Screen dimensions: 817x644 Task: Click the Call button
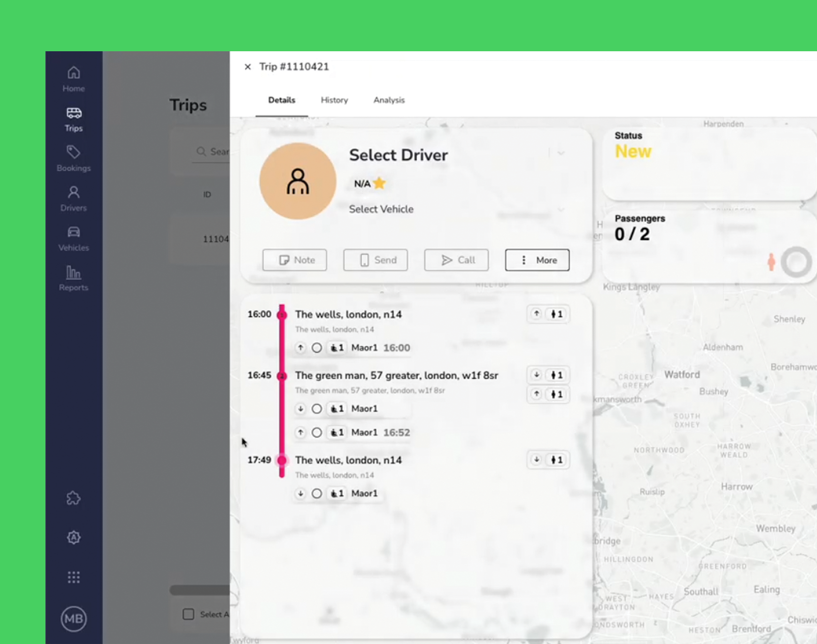point(456,260)
